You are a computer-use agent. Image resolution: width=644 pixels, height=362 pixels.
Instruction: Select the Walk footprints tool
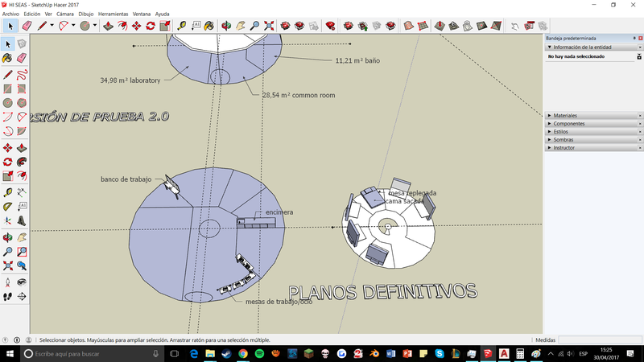[x=7, y=297]
